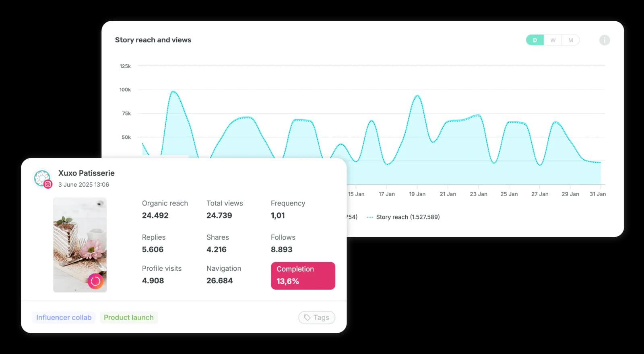Click the Story reach and views title
Screen dimensions: 644x354
[x=153, y=40]
